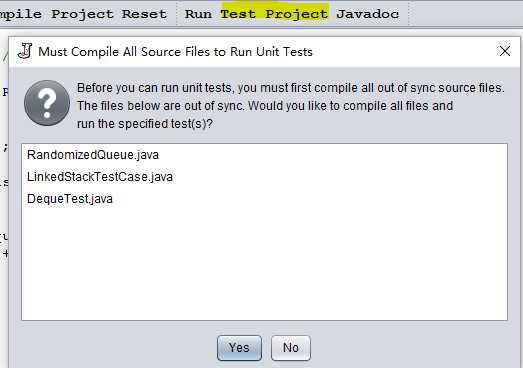The image size is (523, 368).
Task: Click the toolbar separator between Reset and Run
Action: pyautogui.click(x=176, y=14)
